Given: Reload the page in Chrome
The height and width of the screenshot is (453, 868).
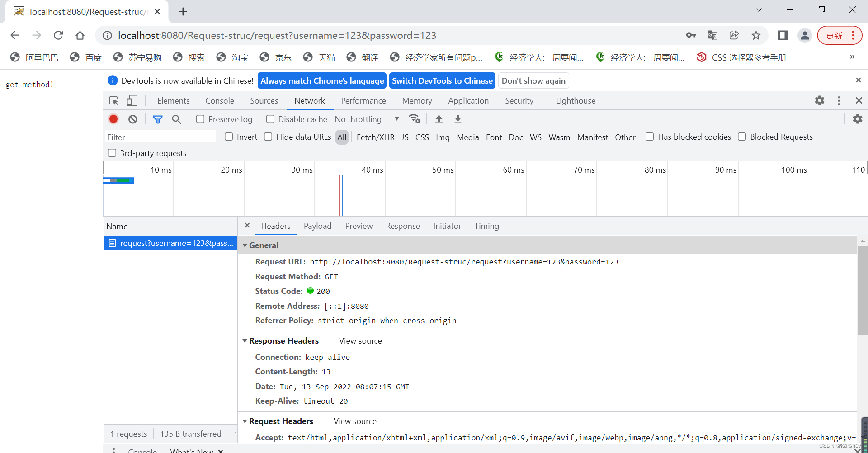Looking at the screenshot, I should click(58, 35).
